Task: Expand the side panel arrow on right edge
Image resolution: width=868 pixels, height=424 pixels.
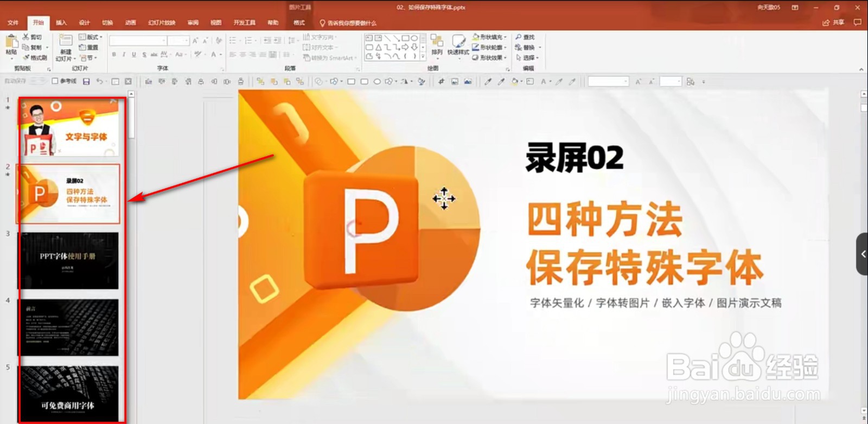Action: 863,254
